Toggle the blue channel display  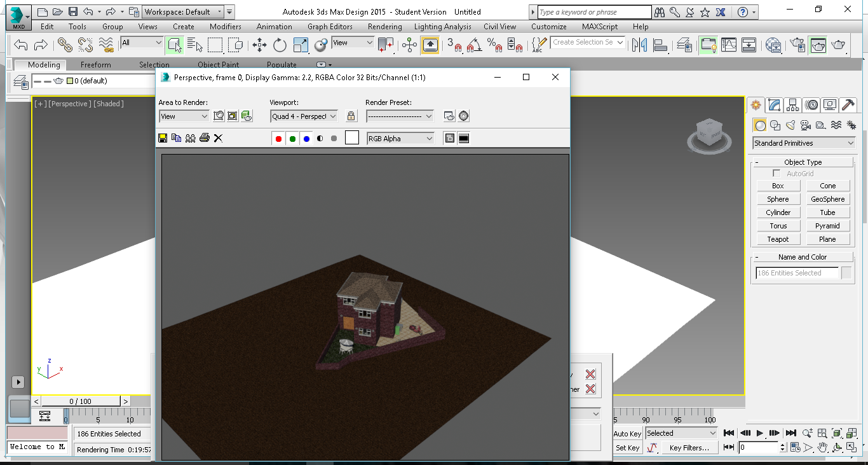pos(306,138)
